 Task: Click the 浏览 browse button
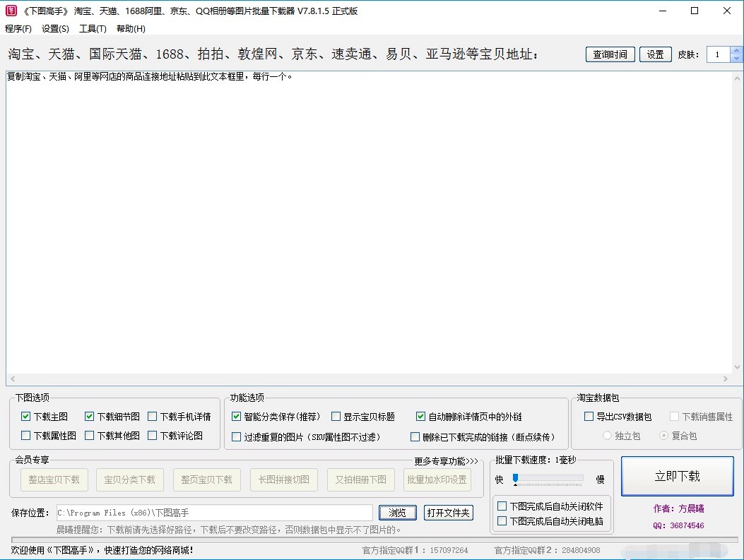pyautogui.click(x=398, y=513)
